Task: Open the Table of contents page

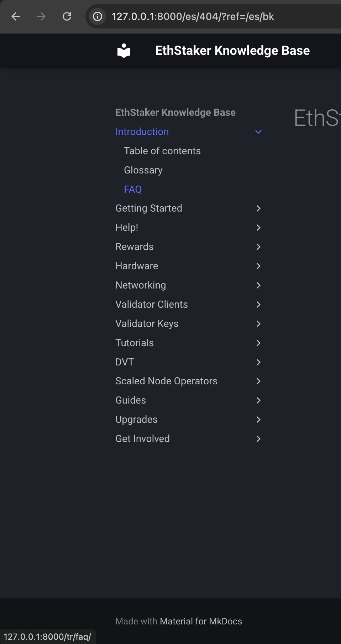Action: (x=162, y=151)
